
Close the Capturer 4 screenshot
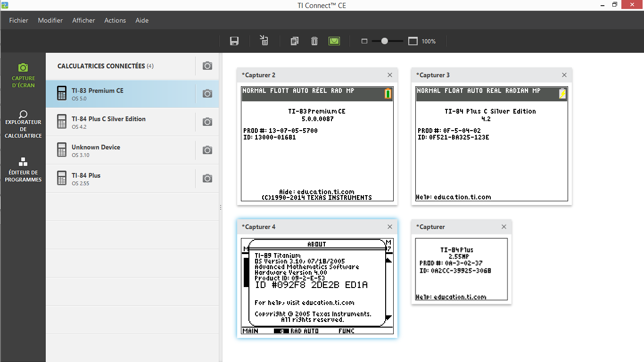(390, 227)
